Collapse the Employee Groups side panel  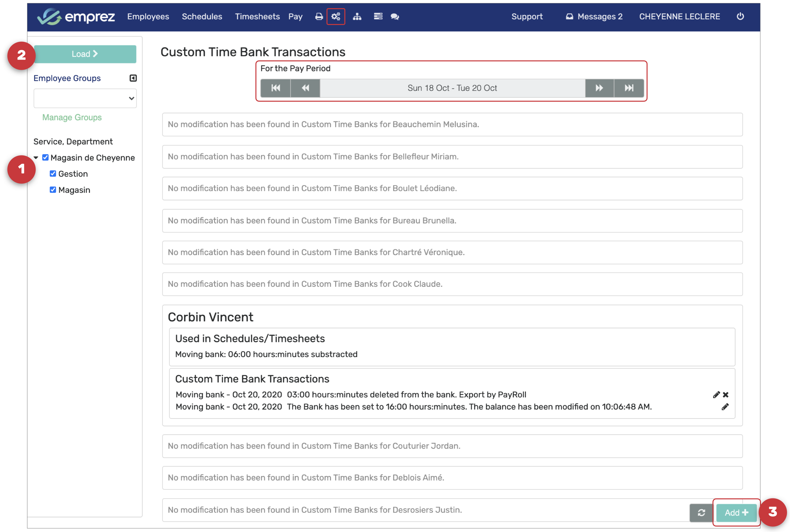click(x=133, y=78)
